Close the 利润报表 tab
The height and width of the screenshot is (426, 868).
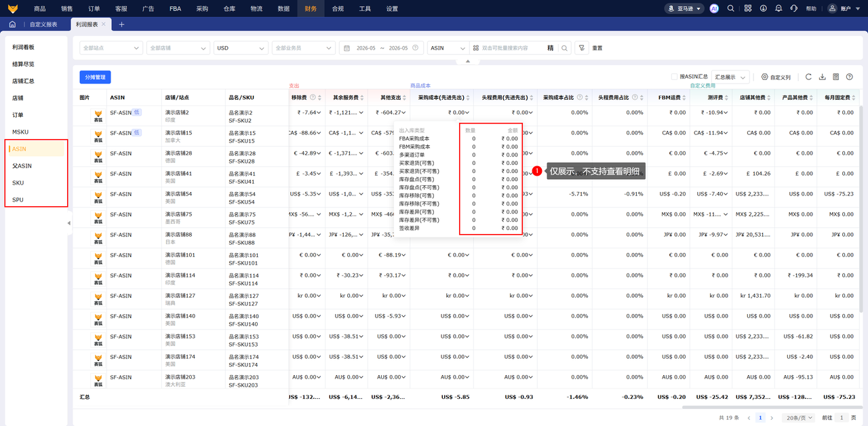tap(102, 24)
